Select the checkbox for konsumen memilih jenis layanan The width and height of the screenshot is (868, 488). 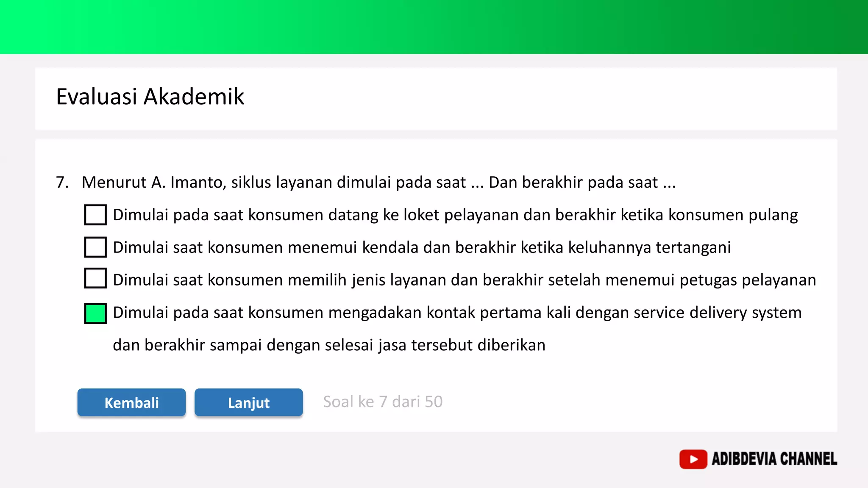[95, 278]
